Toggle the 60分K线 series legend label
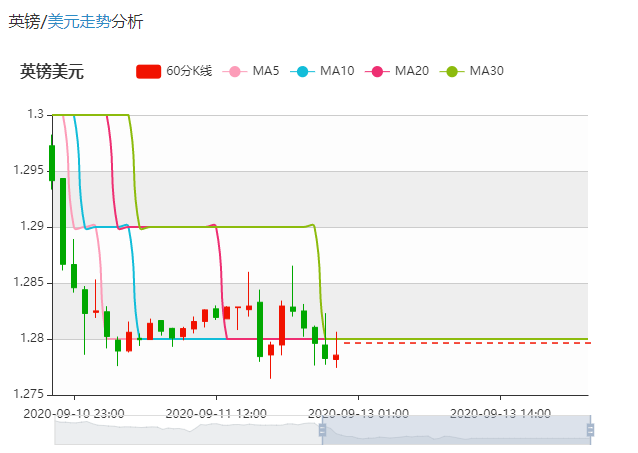The image size is (638, 453). pos(190,71)
